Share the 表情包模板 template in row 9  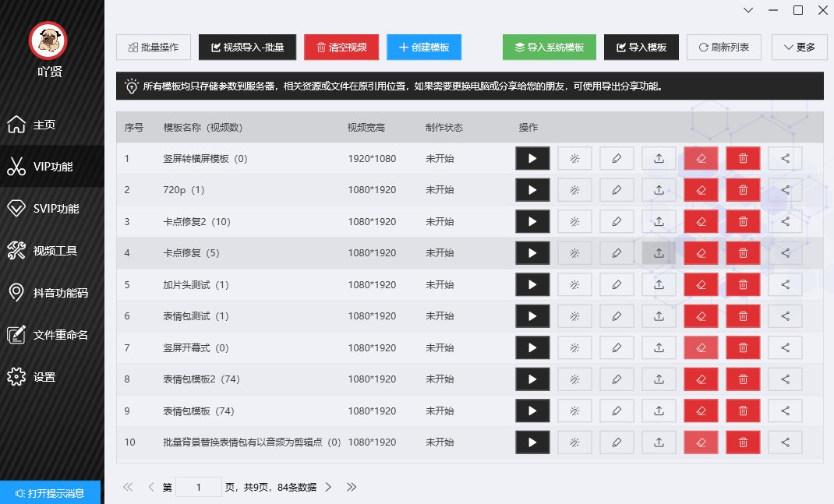click(x=785, y=411)
